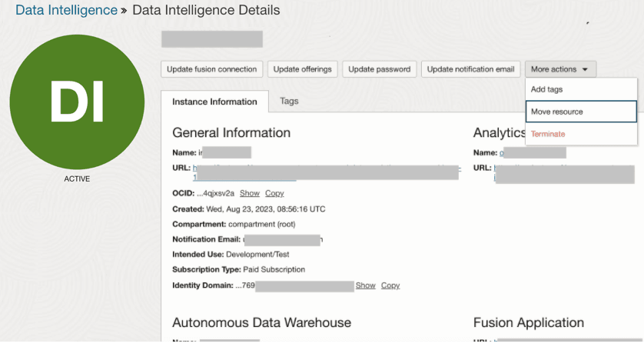Click the Autonomous Data Warehouse heading
Screen dimensions: 644x347
coord(261,322)
